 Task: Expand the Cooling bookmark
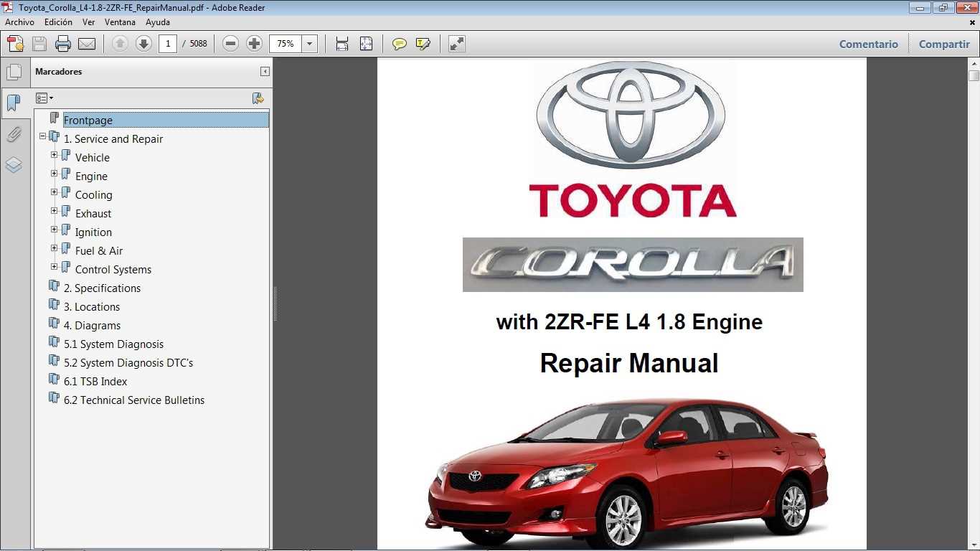(x=55, y=192)
